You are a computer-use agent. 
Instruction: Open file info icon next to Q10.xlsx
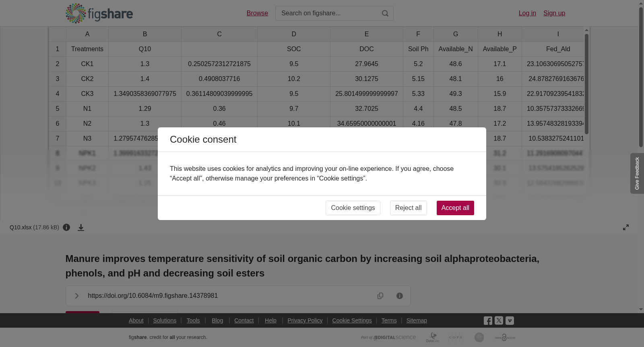[x=66, y=227]
